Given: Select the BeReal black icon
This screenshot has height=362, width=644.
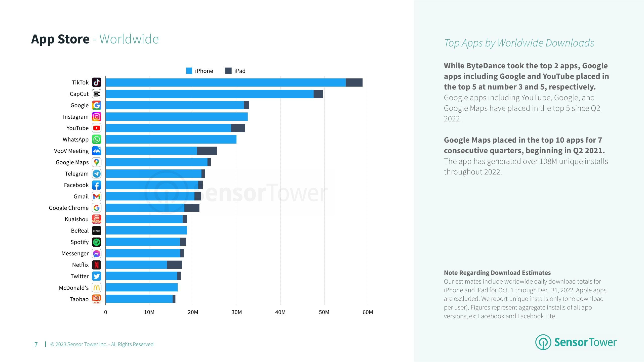Looking at the screenshot, I should pos(96,231).
